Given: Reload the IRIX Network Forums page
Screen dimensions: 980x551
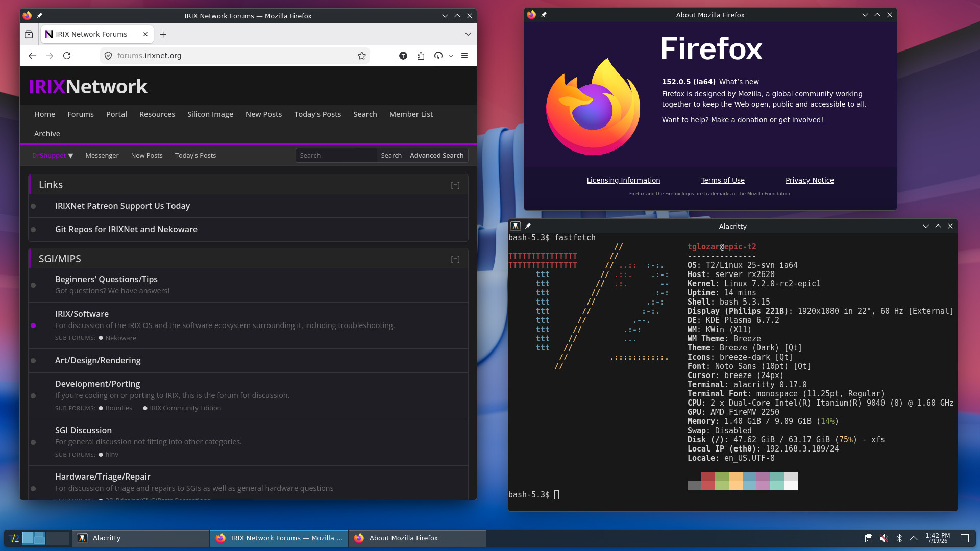Looking at the screenshot, I should coord(67,56).
